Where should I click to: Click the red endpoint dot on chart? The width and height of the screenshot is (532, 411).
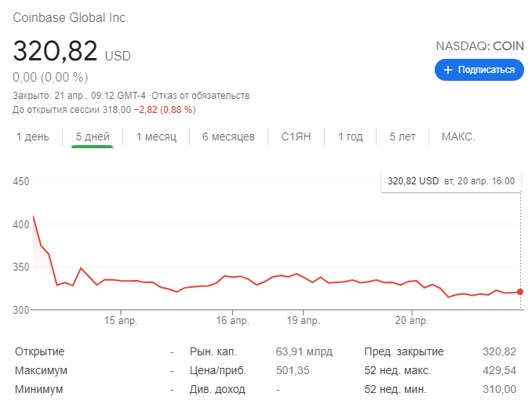pyautogui.click(x=520, y=292)
